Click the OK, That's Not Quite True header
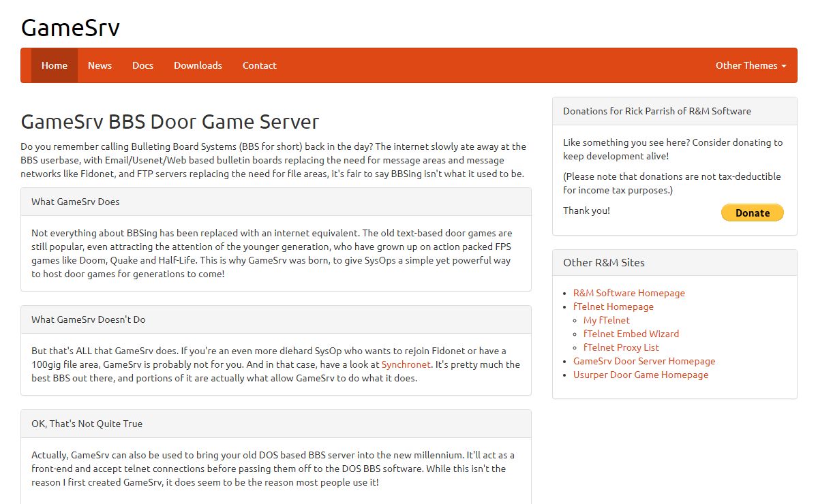Image resolution: width=818 pixels, height=504 pixels. [x=276, y=424]
